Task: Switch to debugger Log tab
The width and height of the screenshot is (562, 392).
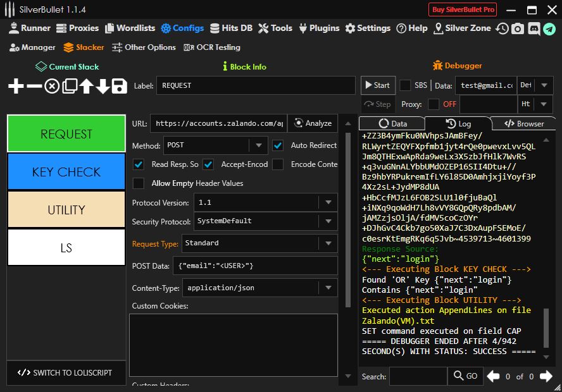Action: pos(458,123)
